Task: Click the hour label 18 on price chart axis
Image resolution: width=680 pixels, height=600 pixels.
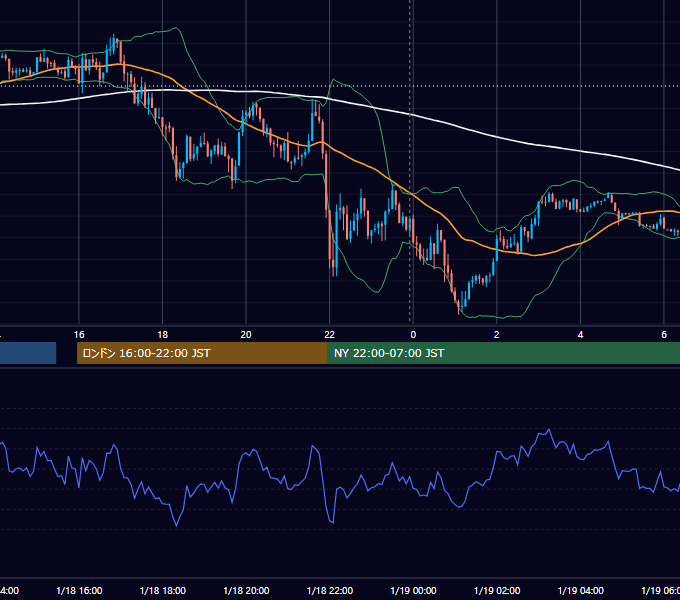Action: tap(163, 335)
